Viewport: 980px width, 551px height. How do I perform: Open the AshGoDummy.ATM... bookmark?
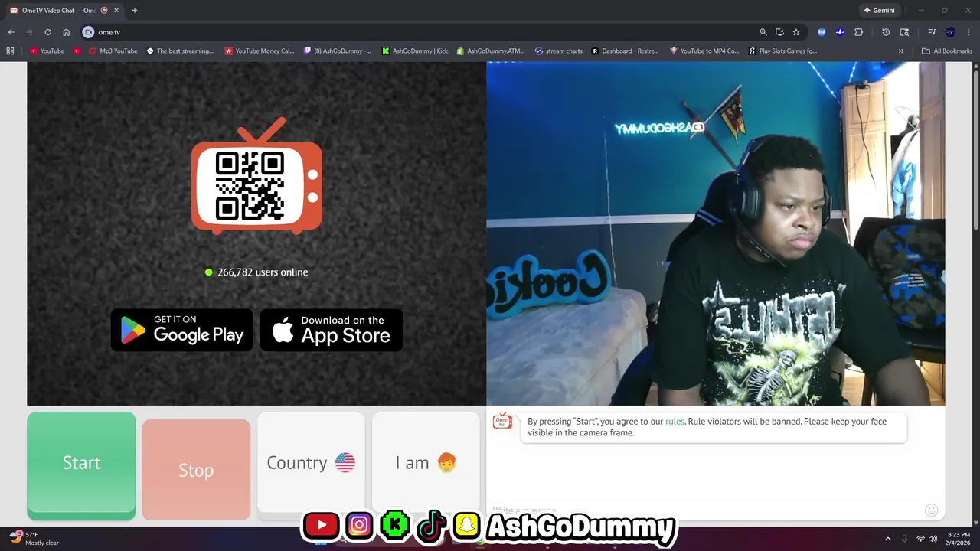pyautogui.click(x=491, y=51)
